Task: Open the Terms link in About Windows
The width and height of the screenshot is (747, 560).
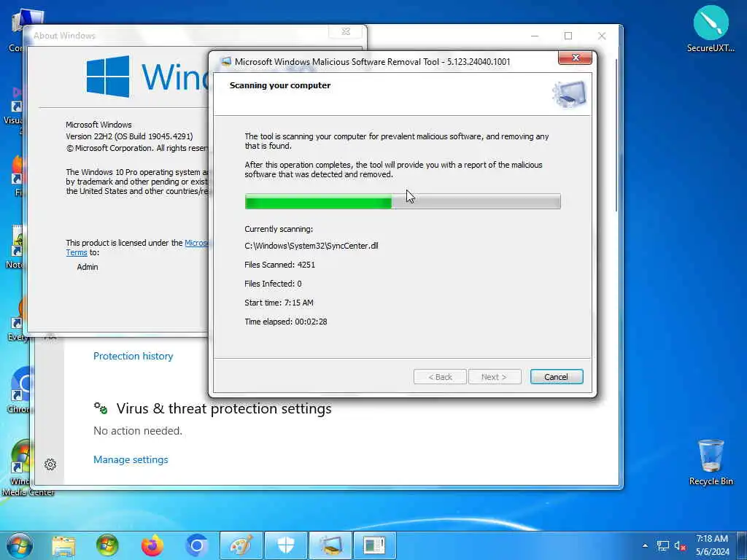Action: [x=76, y=253]
